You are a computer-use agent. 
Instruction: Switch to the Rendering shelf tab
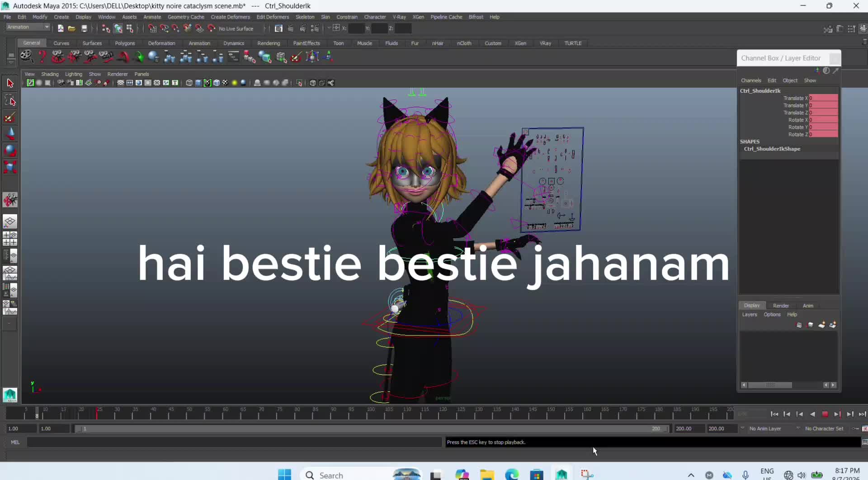coord(269,43)
